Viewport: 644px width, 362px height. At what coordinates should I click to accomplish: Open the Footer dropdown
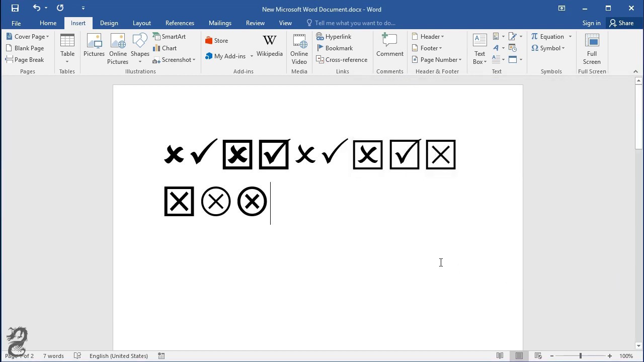coord(427,48)
